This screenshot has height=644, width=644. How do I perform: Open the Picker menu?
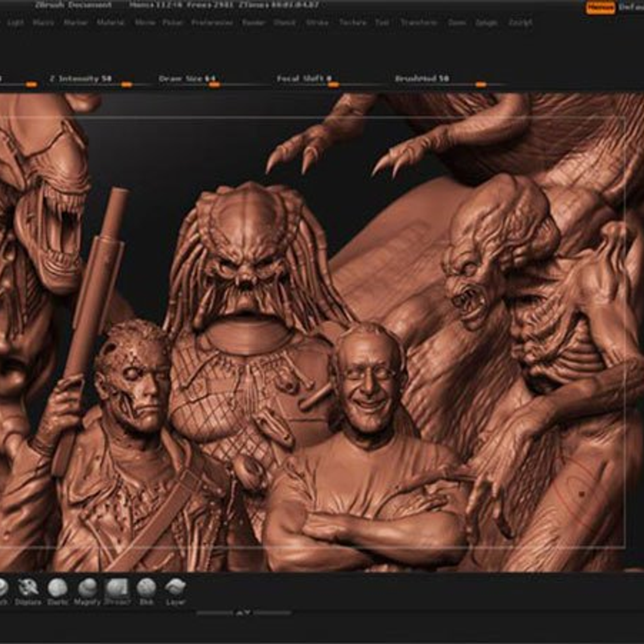tap(173, 23)
